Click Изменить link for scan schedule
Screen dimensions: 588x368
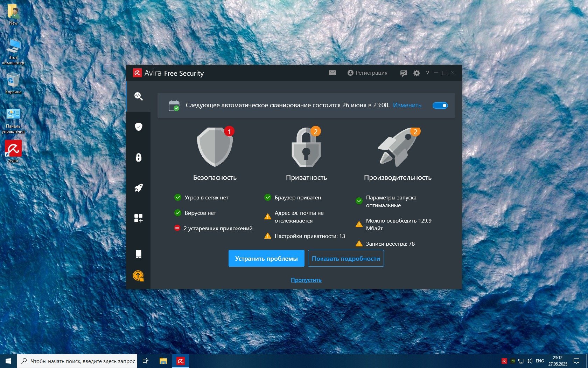point(407,105)
